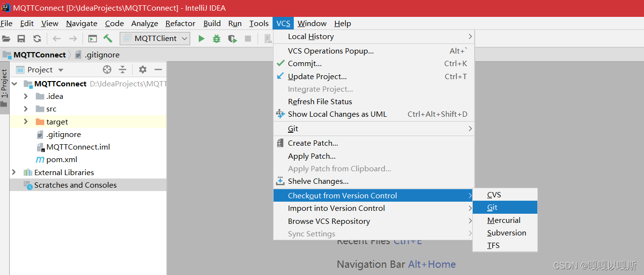Open the File menu
644x275 pixels.
(x=6, y=23)
